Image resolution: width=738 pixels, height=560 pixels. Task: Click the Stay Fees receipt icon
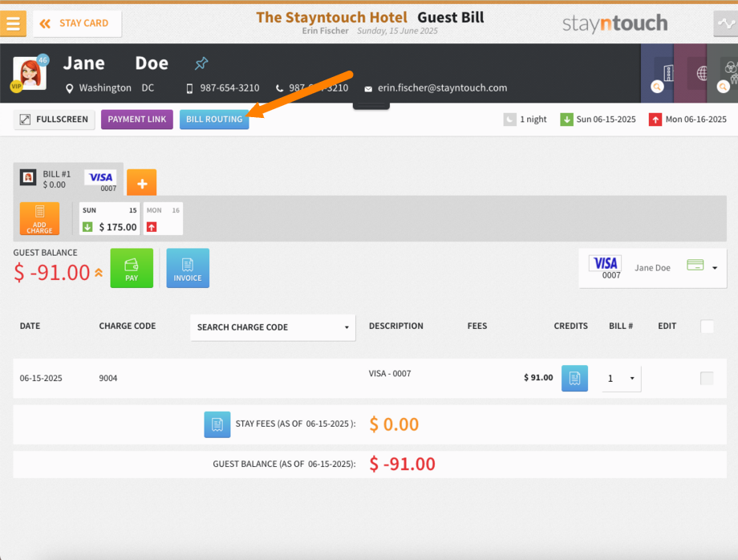217,424
